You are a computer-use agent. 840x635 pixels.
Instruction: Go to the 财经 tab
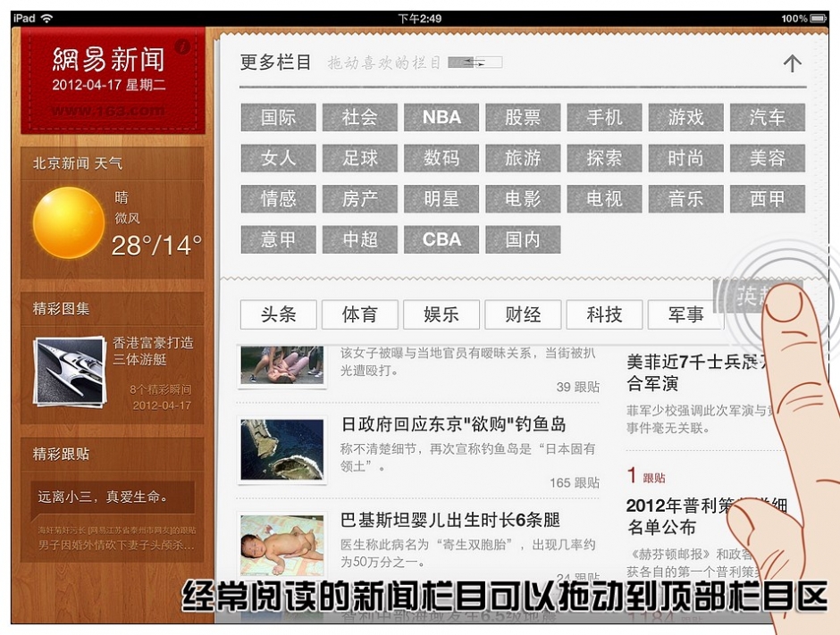point(523,314)
